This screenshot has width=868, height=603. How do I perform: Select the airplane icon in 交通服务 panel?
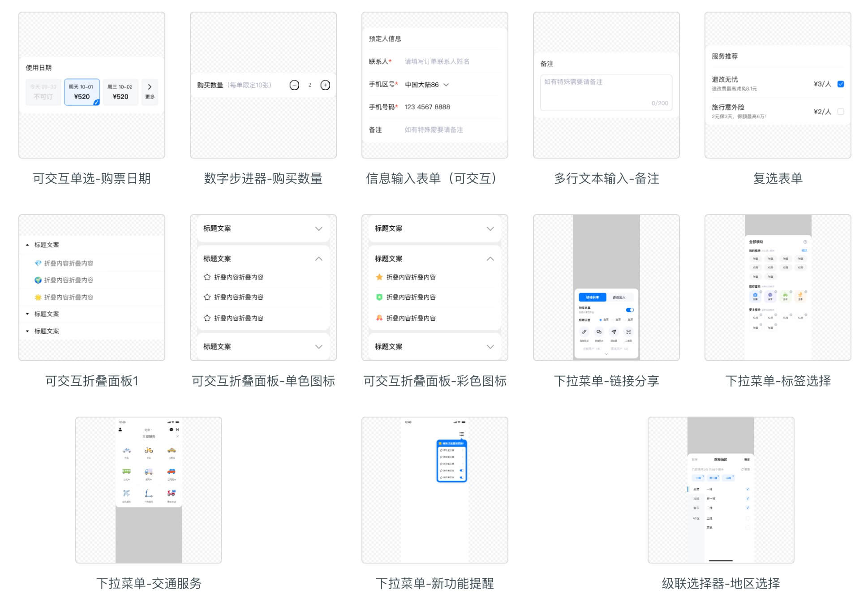[127, 494]
